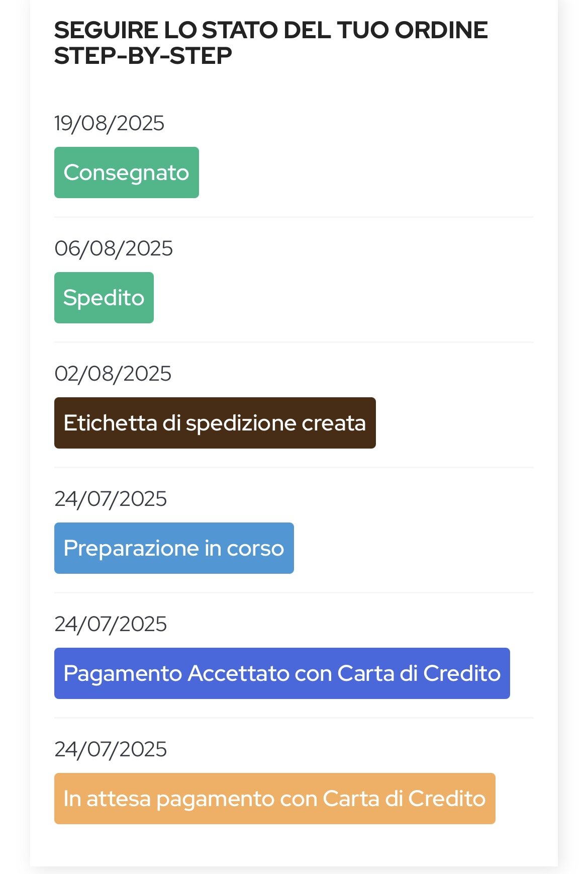Click the date above Pagamento Accettato badge
588x874 pixels.
click(111, 624)
